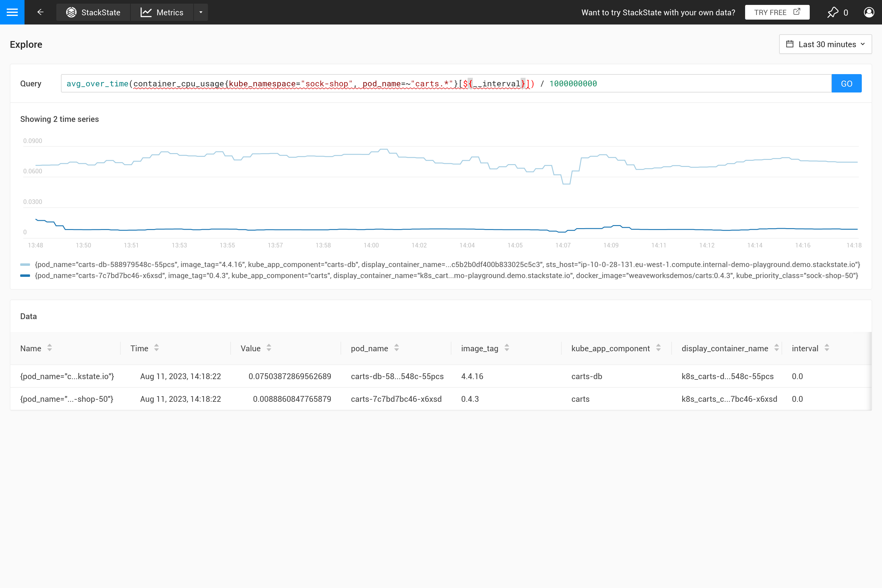Toggle the light blue carts-db legend swatch
This screenshot has height=588, width=882.
(25, 265)
